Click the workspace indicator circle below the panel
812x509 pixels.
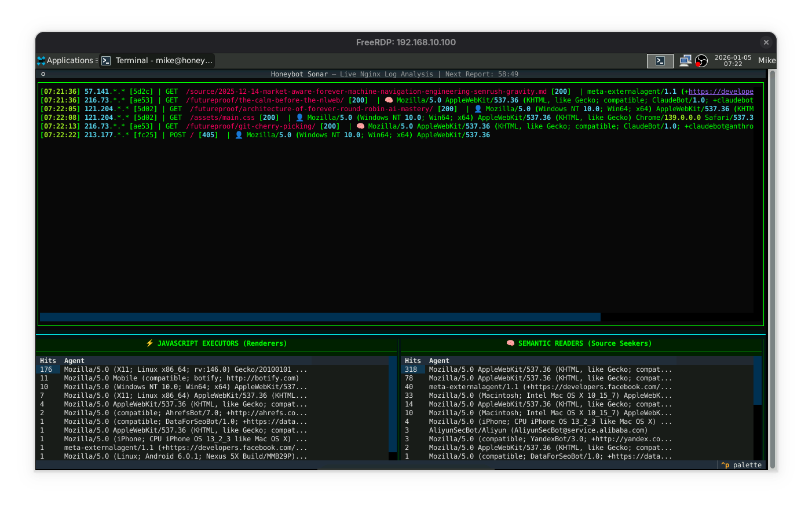coord(43,74)
